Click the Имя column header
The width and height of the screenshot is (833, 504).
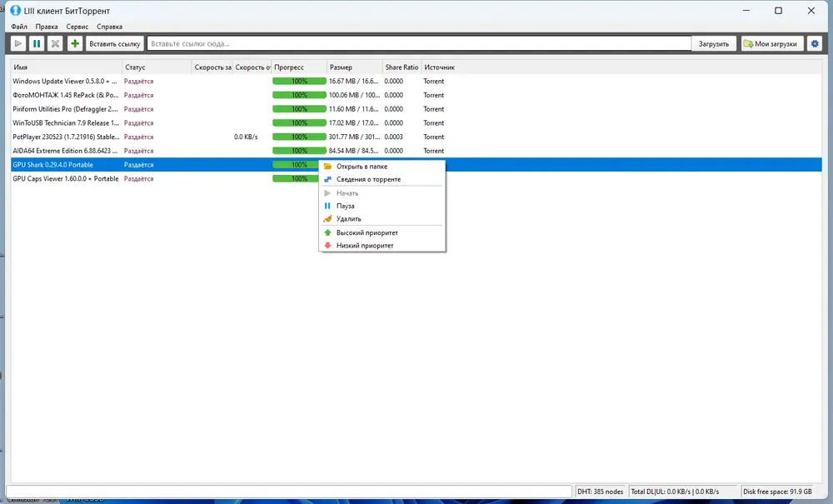point(67,67)
